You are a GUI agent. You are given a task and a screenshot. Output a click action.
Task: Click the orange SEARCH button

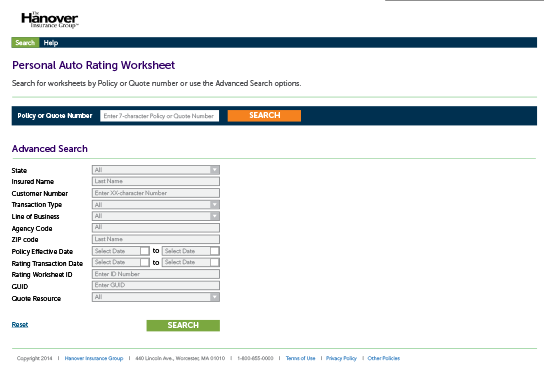coord(264,116)
